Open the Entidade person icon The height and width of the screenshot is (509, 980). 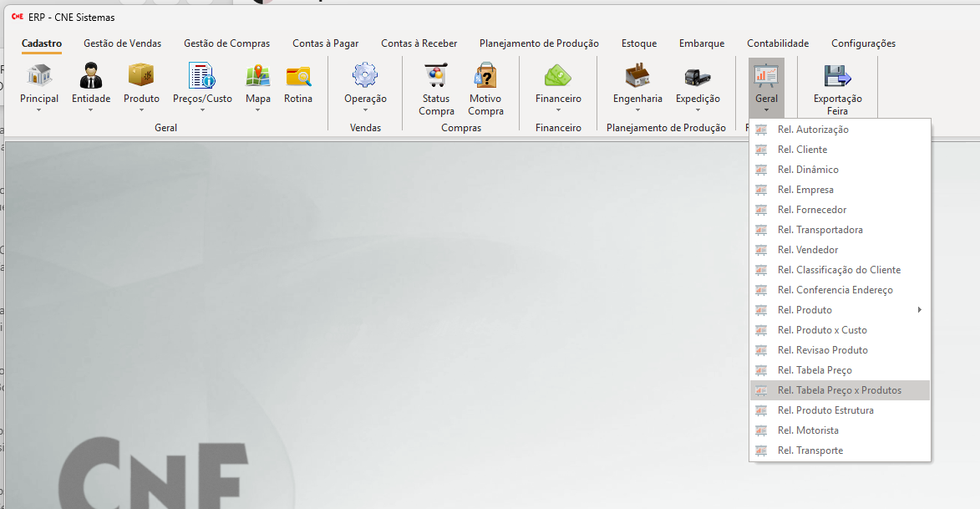click(91, 76)
